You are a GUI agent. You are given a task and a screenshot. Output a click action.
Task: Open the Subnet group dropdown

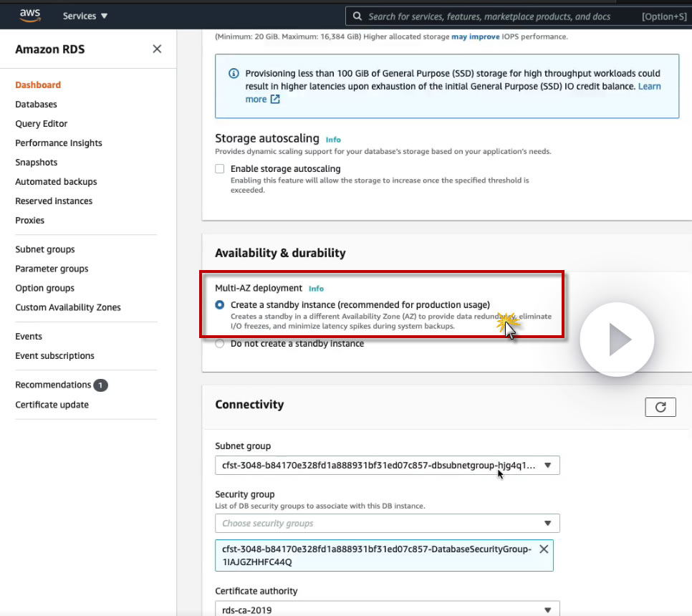(x=387, y=465)
